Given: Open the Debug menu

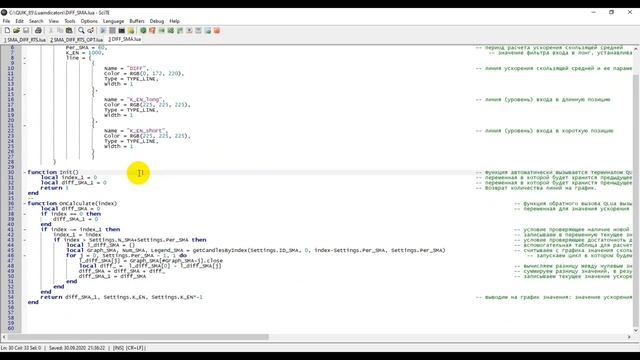Looking at the screenshot, I should pos(157,21).
